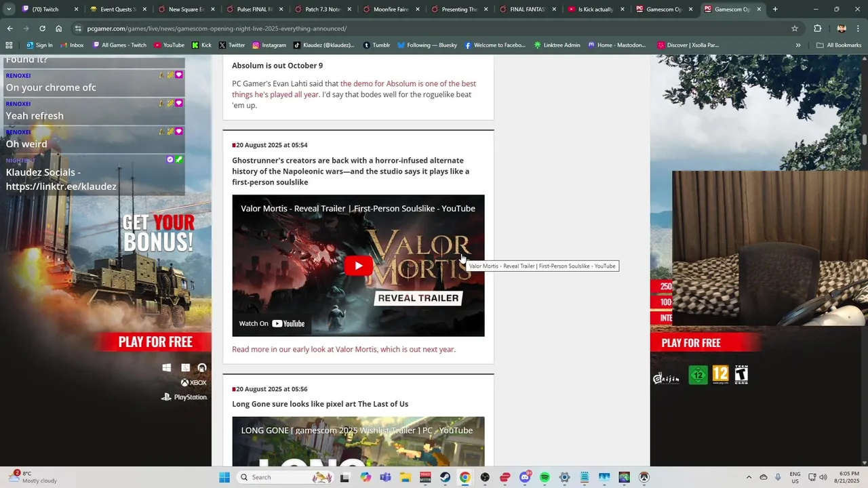Open the Absolum demo article link
The height and width of the screenshot is (488, 868).
(x=354, y=89)
